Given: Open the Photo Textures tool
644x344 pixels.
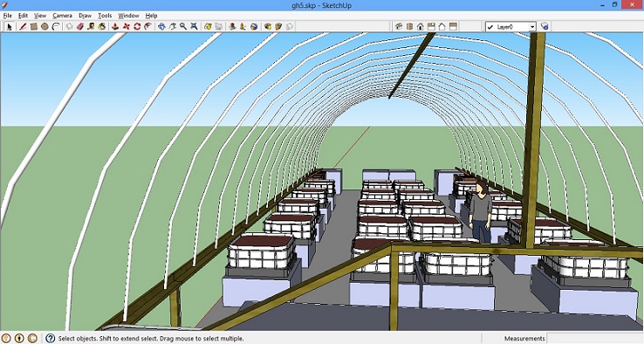Looking at the screenshot, I should [x=243, y=26].
